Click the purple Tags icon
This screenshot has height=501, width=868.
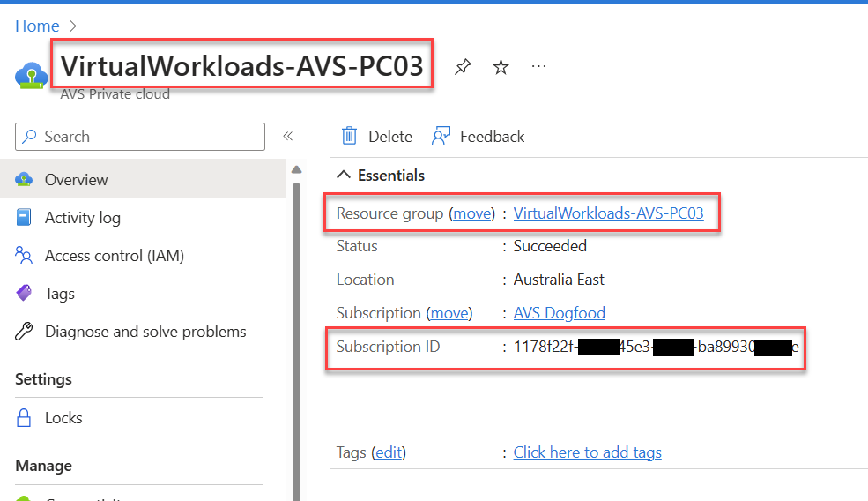(24, 293)
